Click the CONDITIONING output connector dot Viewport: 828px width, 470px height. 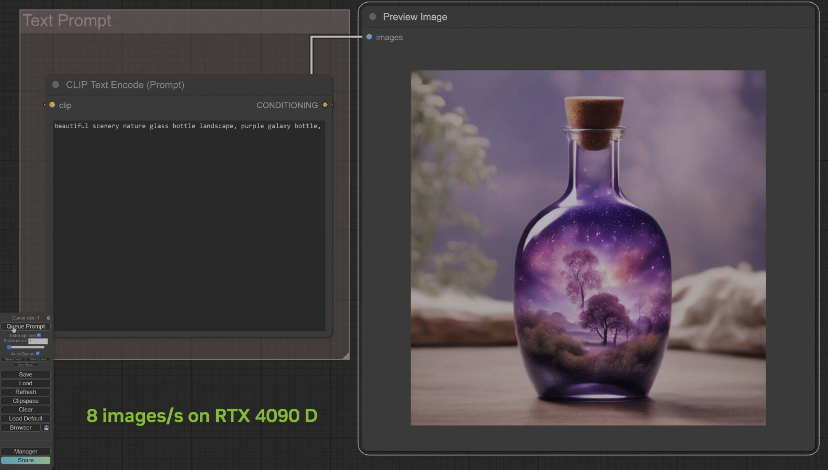325,105
